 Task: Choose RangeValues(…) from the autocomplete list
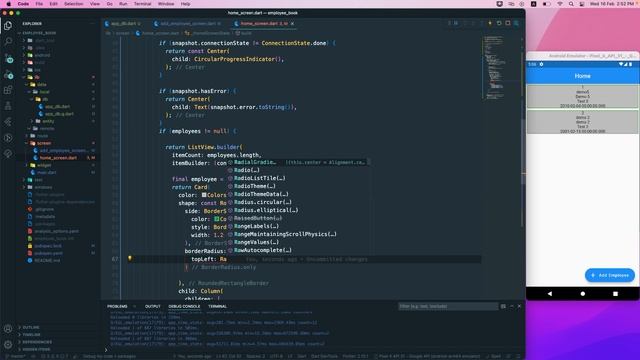[x=299, y=242]
